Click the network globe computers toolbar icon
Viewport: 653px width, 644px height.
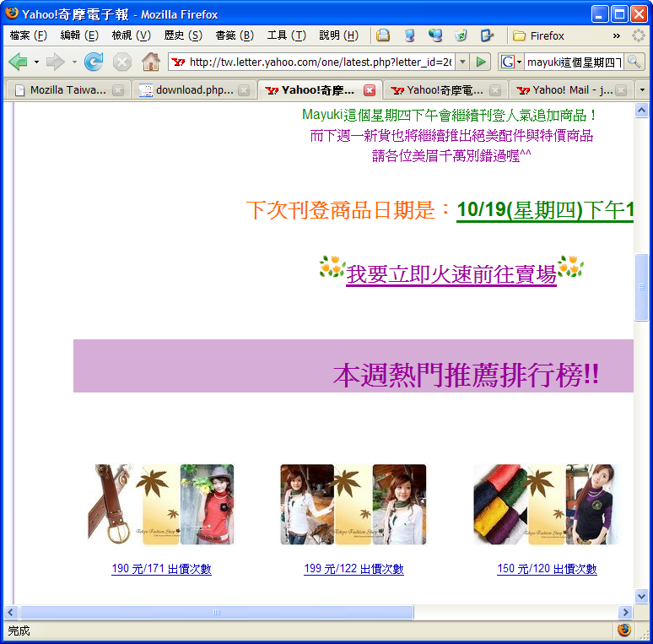[x=435, y=35]
